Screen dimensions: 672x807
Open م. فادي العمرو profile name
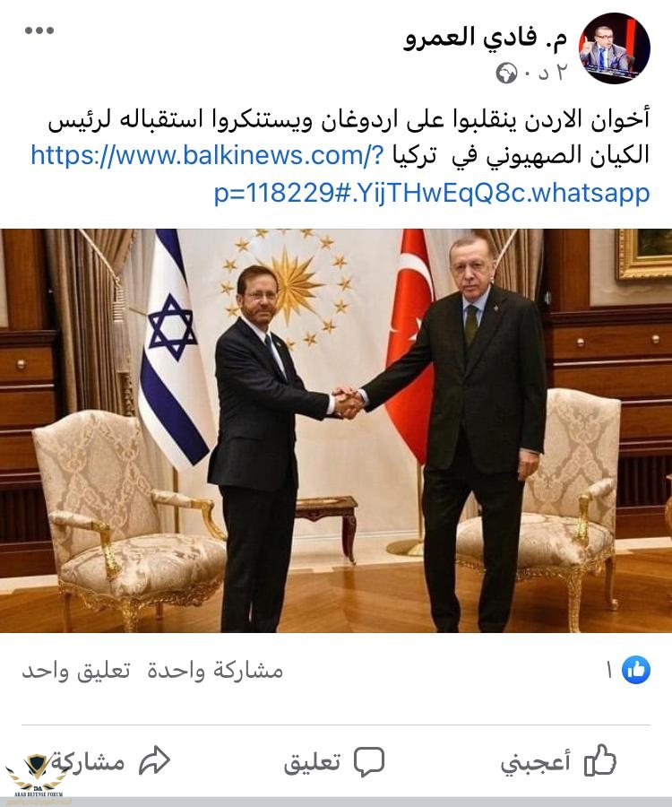pos(486,38)
